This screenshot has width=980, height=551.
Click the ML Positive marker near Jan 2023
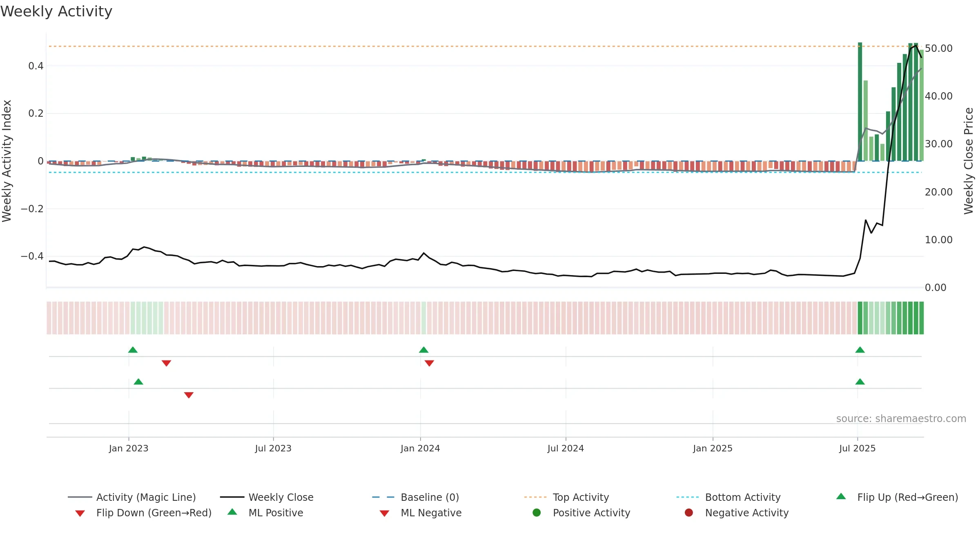[x=138, y=382]
